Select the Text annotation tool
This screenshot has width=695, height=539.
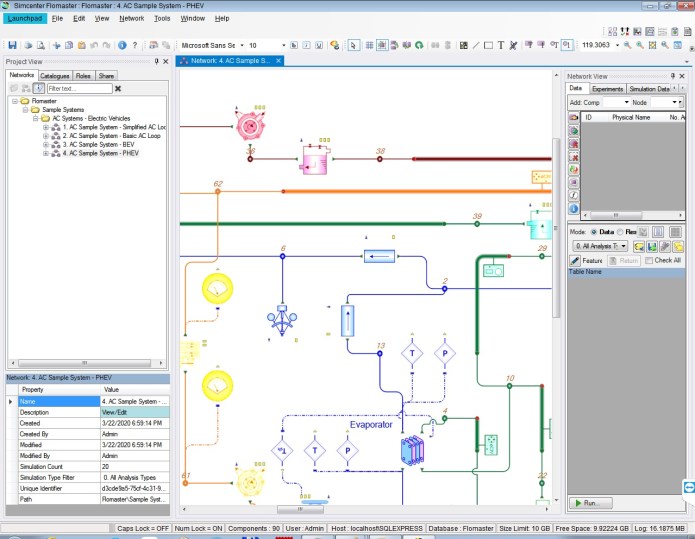click(x=500, y=45)
